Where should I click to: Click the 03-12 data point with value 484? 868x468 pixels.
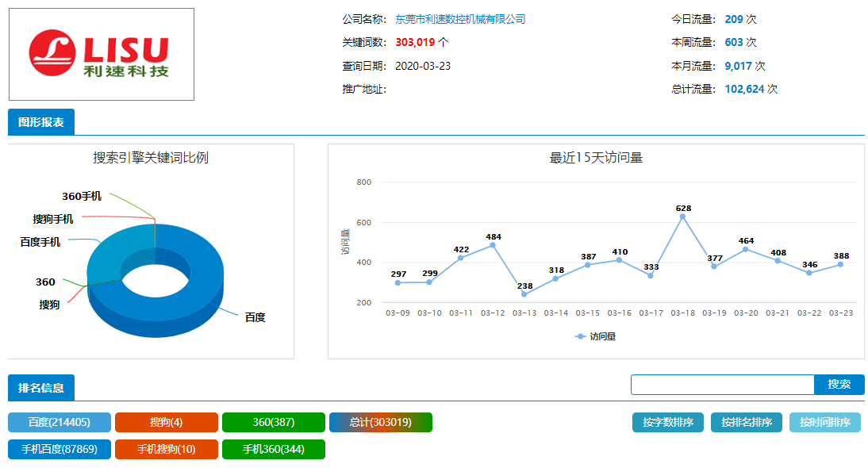[493, 245]
